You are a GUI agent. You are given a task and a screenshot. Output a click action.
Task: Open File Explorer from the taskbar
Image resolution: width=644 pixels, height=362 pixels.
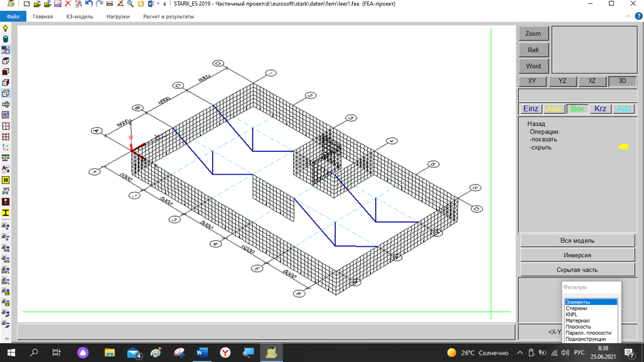coord(109,353)
